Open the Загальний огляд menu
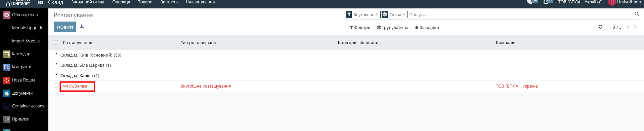This screenshot has height=131, width=644. (x=88, y=2)
